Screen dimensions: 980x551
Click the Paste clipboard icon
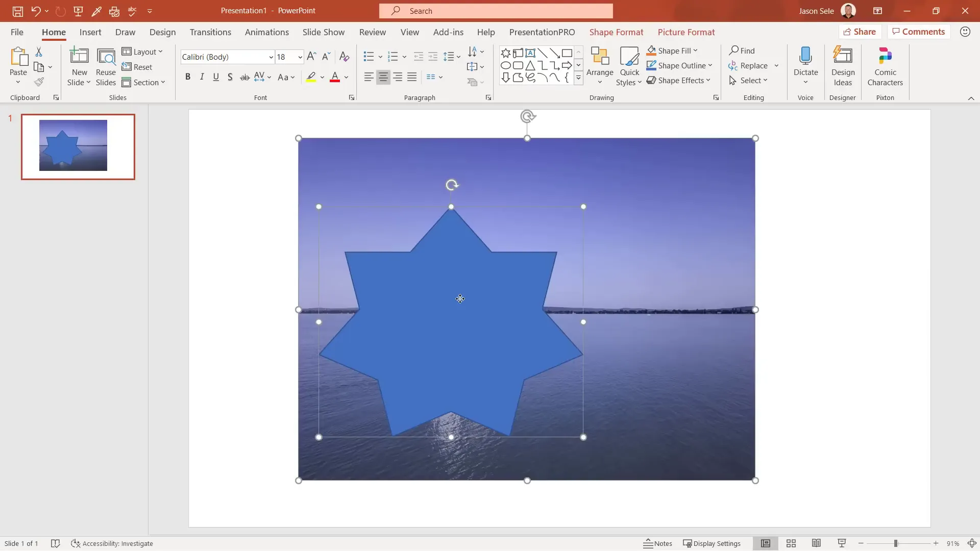pyautogui.click(x=19, y=57)
